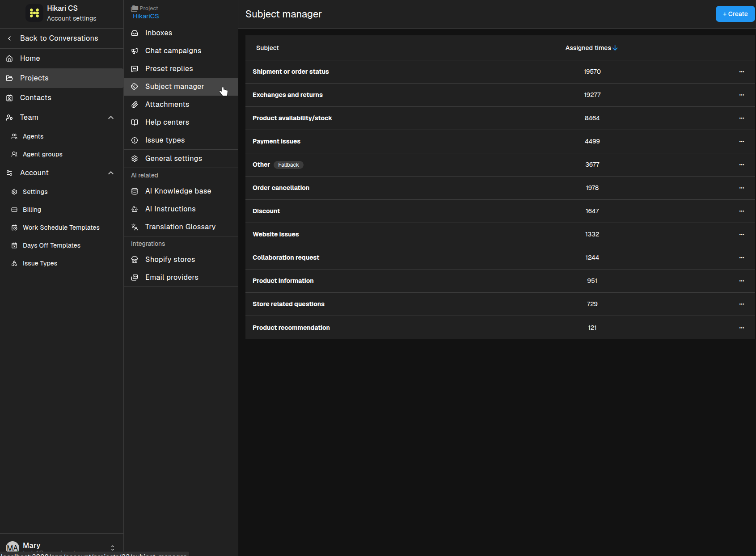Click the Issue types circle icon in project menu
This screenshot has width=756, height=556.
(135, 140)
